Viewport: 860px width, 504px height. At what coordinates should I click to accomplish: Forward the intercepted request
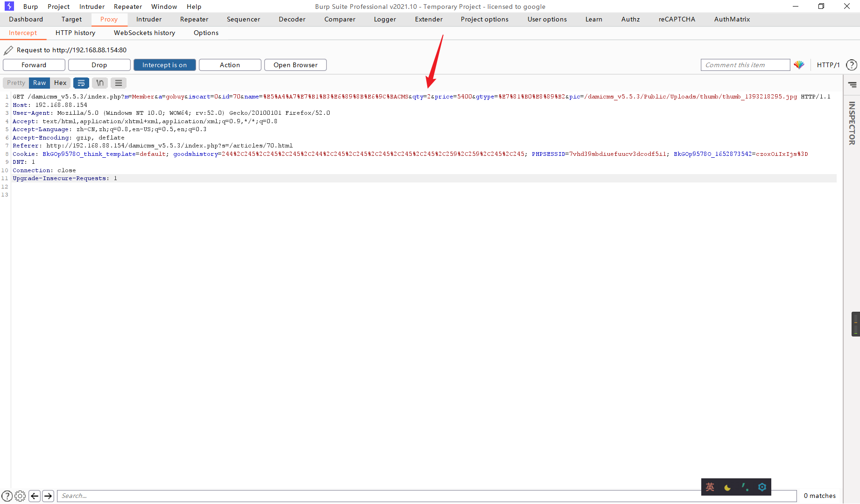34,65
